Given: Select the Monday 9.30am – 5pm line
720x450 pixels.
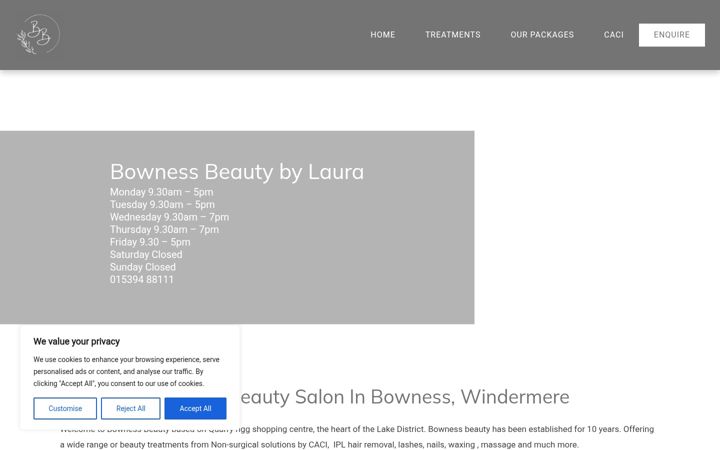Looking at the screenshot, I should click(161, 192).
